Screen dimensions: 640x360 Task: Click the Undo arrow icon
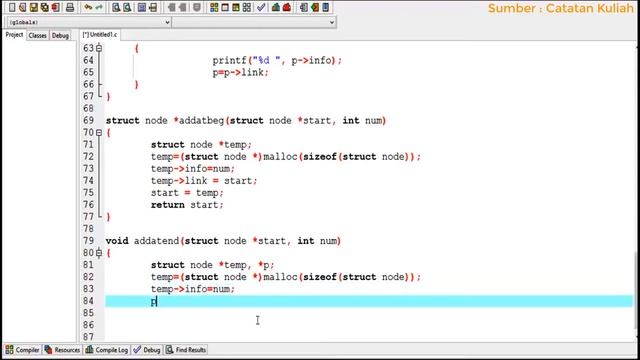coord(88,7)
